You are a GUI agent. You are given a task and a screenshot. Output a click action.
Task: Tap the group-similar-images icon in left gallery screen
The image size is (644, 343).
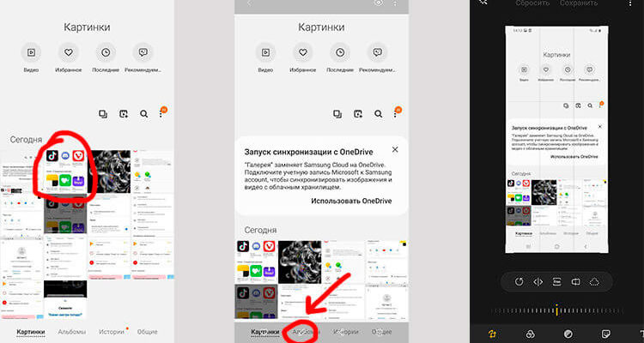click(x=103, y=114)
